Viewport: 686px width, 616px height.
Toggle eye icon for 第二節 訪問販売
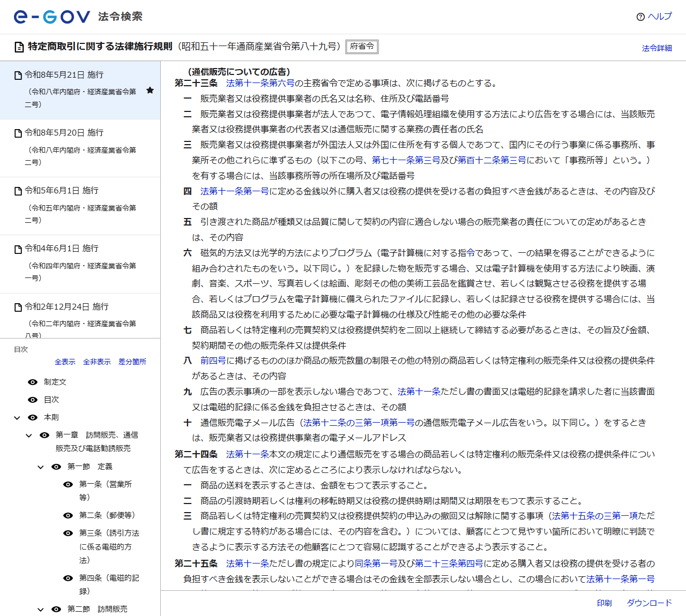pyautogui.click(x=56, y=609)
